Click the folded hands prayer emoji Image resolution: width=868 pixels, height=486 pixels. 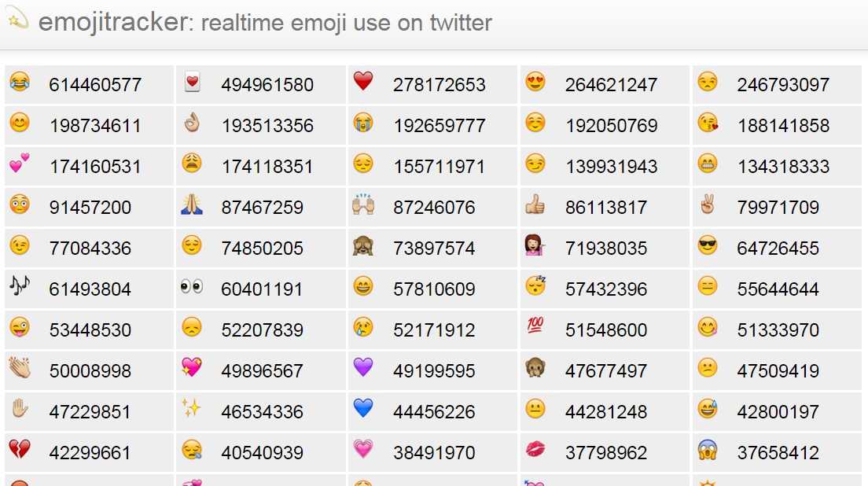pos(192,205)
